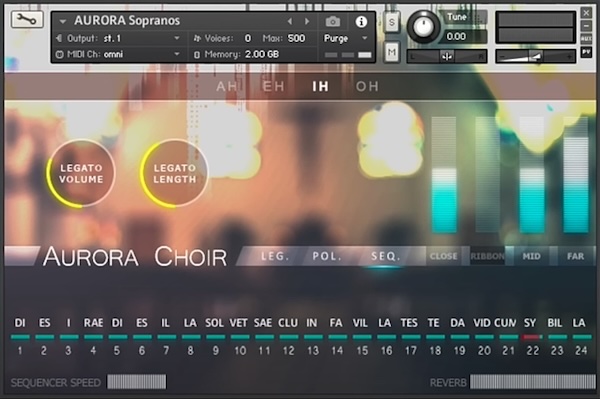Toggle the CLOSE mic button

443,256
